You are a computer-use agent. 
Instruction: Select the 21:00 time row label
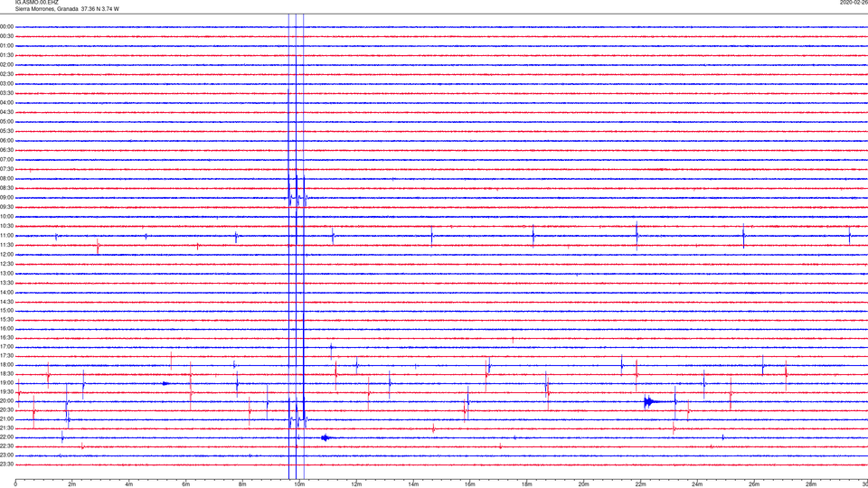point(6,419)
